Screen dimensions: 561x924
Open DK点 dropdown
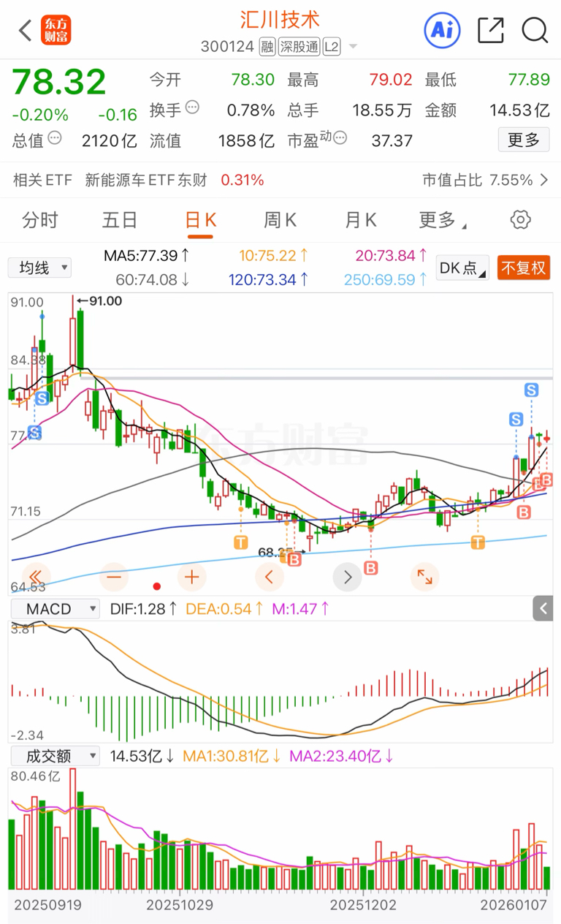tap(462, 268)
